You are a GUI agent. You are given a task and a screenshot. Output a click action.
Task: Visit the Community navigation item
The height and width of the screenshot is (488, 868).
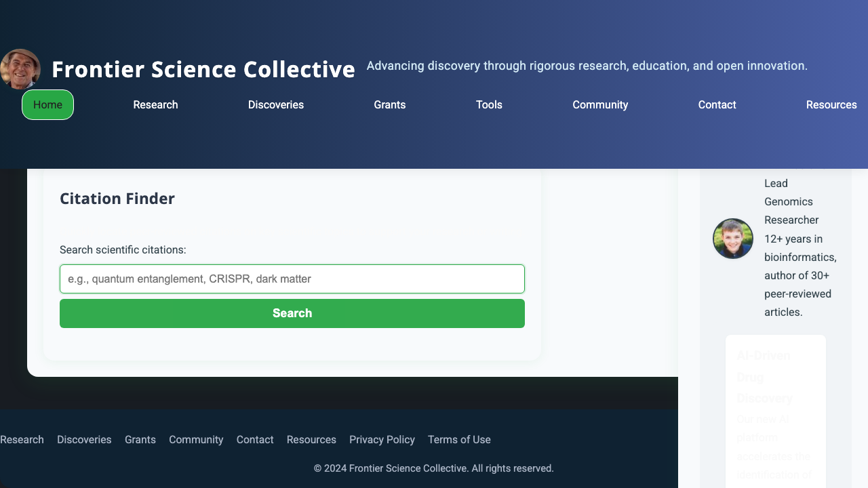[x=600, y=104]
